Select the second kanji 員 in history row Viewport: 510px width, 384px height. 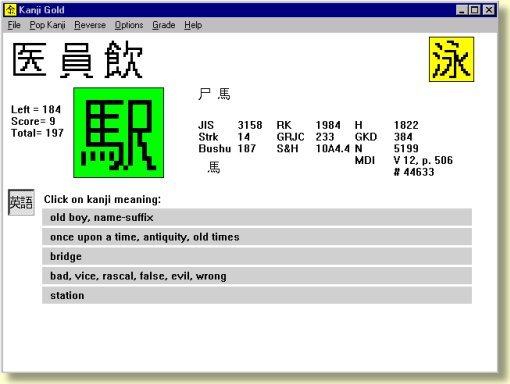[x=76, y=60]
